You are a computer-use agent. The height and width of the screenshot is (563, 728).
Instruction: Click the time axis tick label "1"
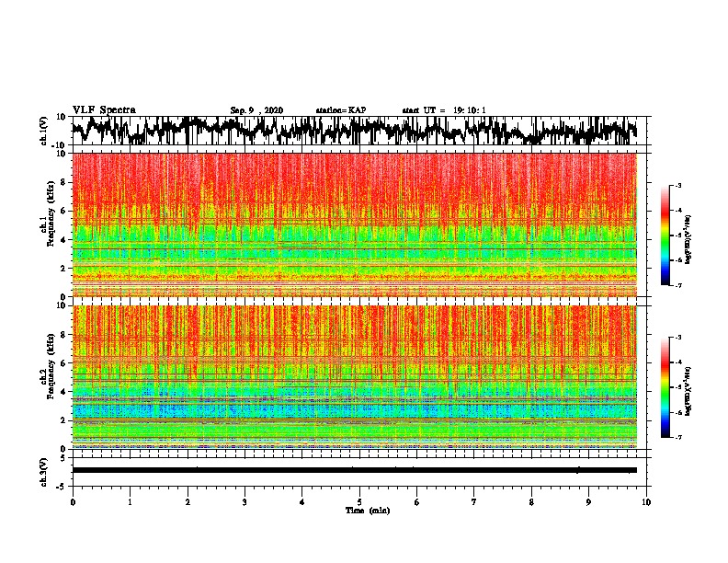[130, 502]
